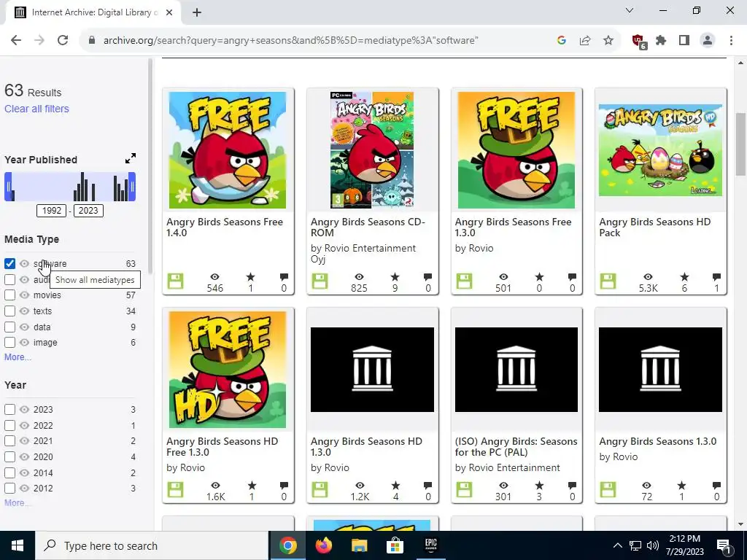Hide year 2021 using its eye toggle

tap(24, 441)
